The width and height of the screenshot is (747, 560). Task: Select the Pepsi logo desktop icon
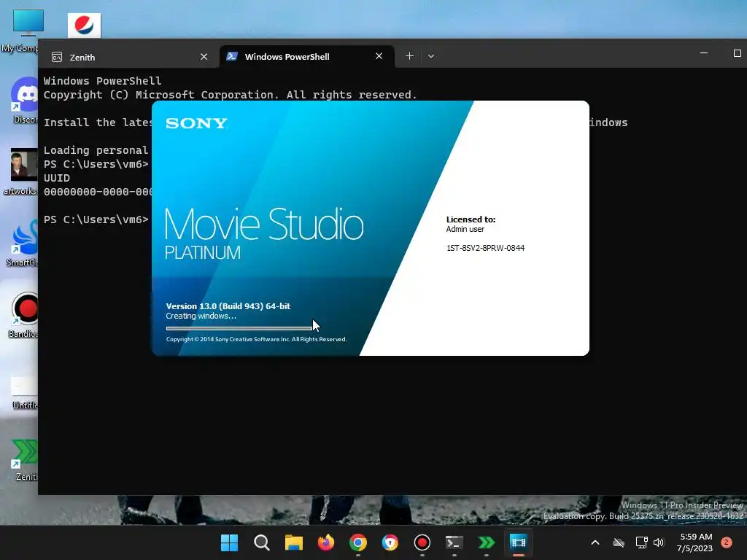tap(85, 26)
